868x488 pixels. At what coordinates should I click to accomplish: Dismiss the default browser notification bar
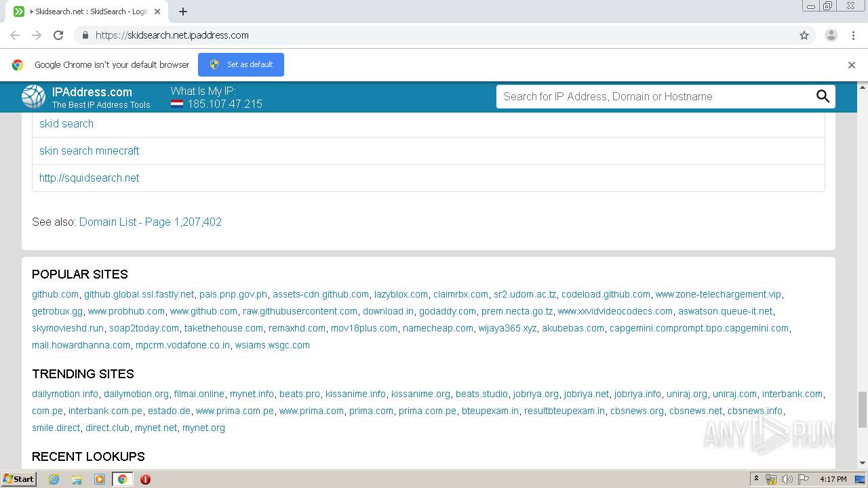pyautogui.click(x=852, y=65)
